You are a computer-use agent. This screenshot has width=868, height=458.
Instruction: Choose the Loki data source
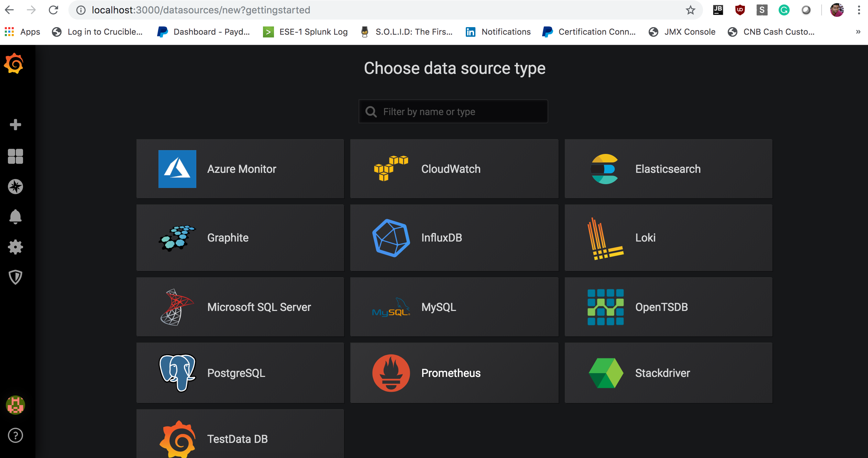point(668,237)
